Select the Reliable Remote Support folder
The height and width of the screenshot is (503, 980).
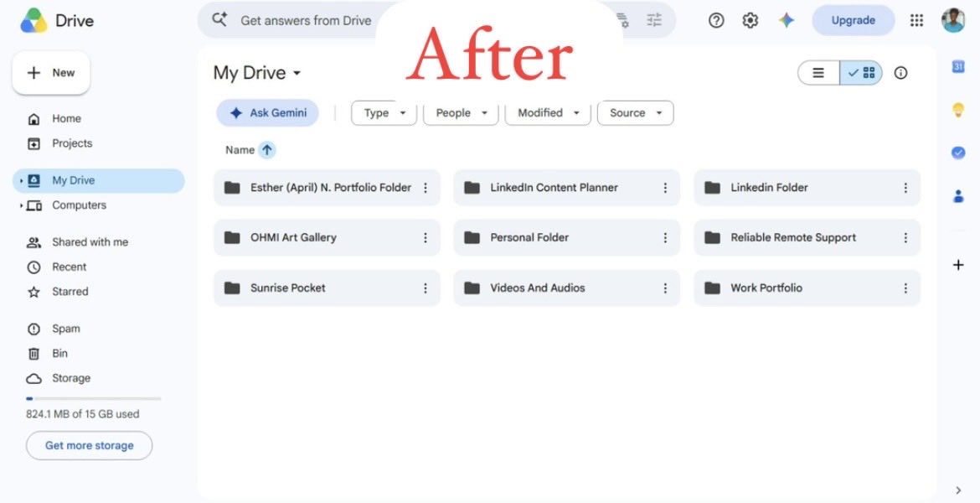point(807,238)
